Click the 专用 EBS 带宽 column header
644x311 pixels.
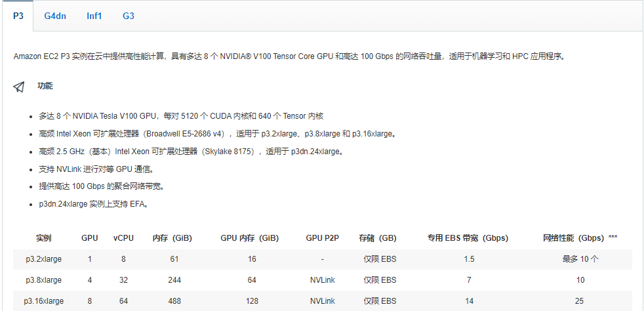[468, 238]
